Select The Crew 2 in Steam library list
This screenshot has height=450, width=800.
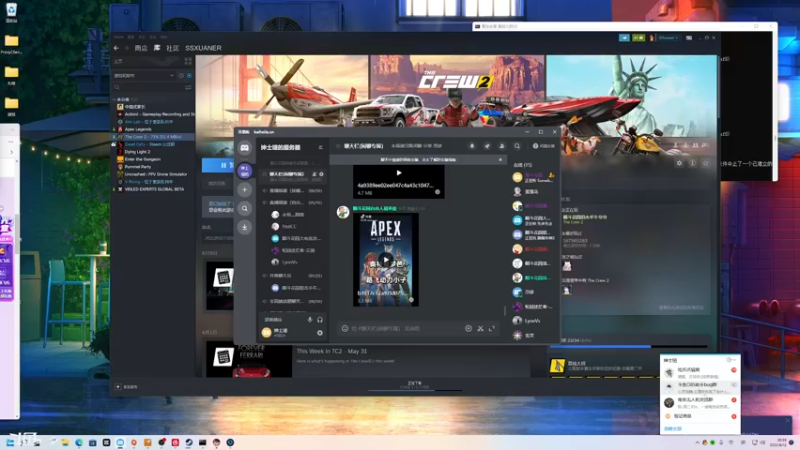click(153, 137)
